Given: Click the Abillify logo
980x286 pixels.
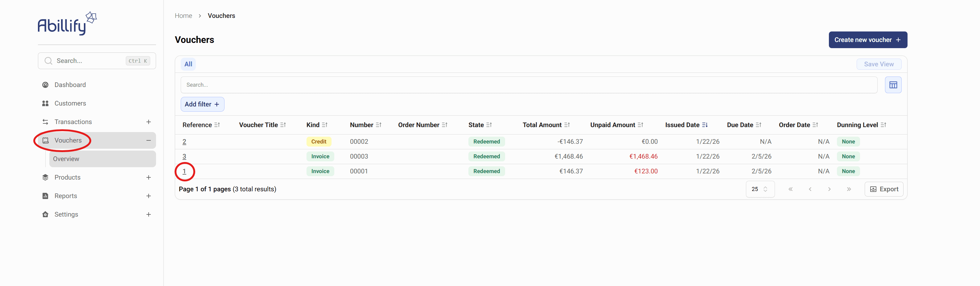Looking at the screenshot, I should click(67, 24).
